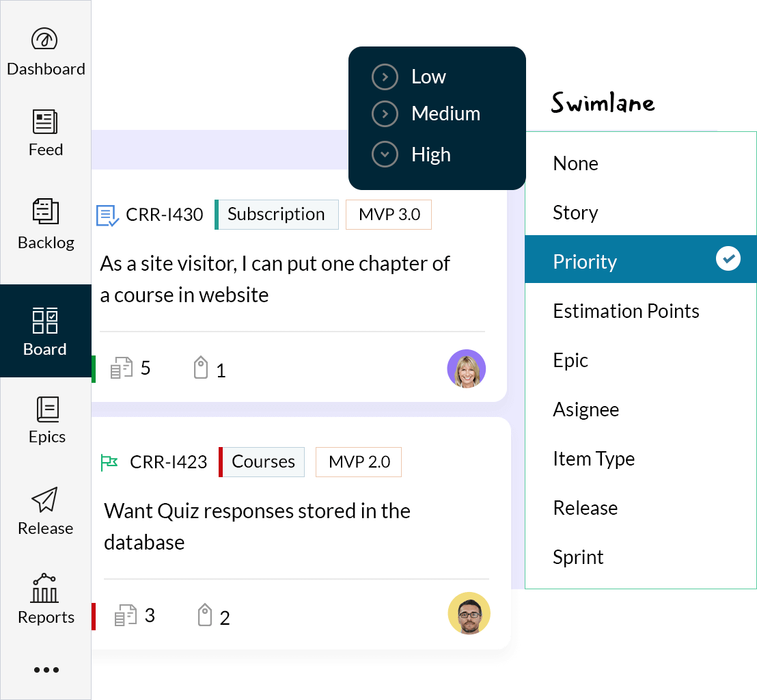
Task: Click the Subscription epic tag
Action: coord(276,214)
